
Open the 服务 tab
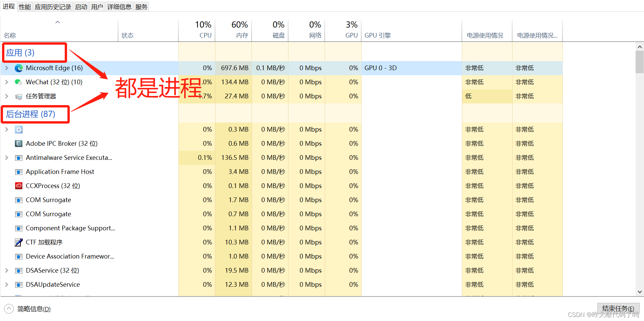click(141, 6)
